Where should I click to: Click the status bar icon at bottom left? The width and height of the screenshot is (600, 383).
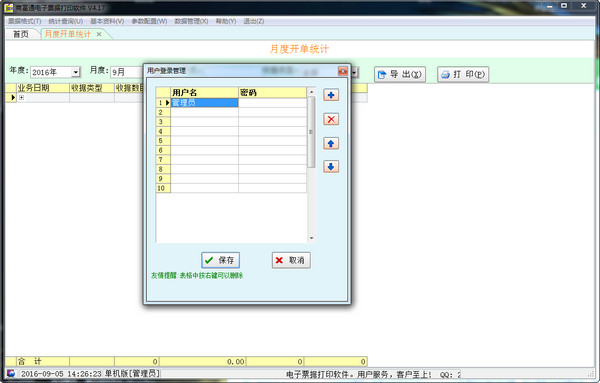(11, 373)
